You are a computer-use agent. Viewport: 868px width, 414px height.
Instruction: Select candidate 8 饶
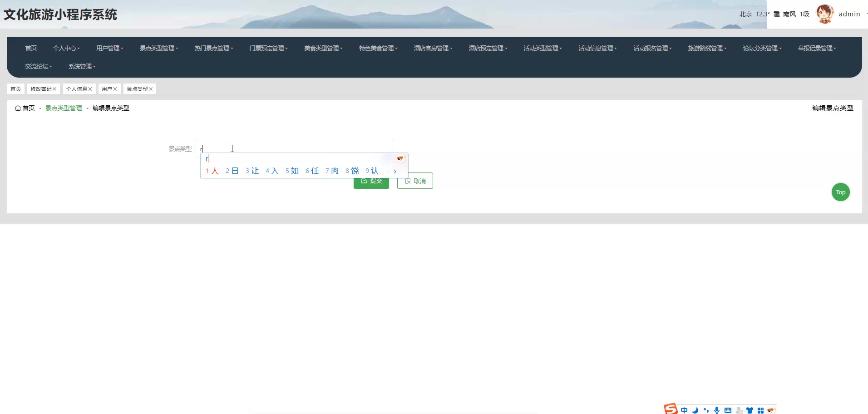352,171
